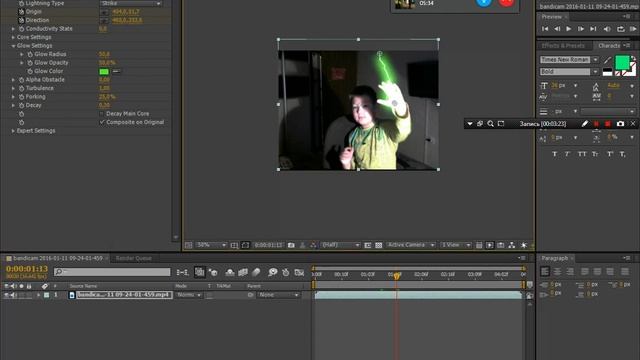640x360 pixels.
Task: Apply Faux Italic text style
Action: point(567,154)
